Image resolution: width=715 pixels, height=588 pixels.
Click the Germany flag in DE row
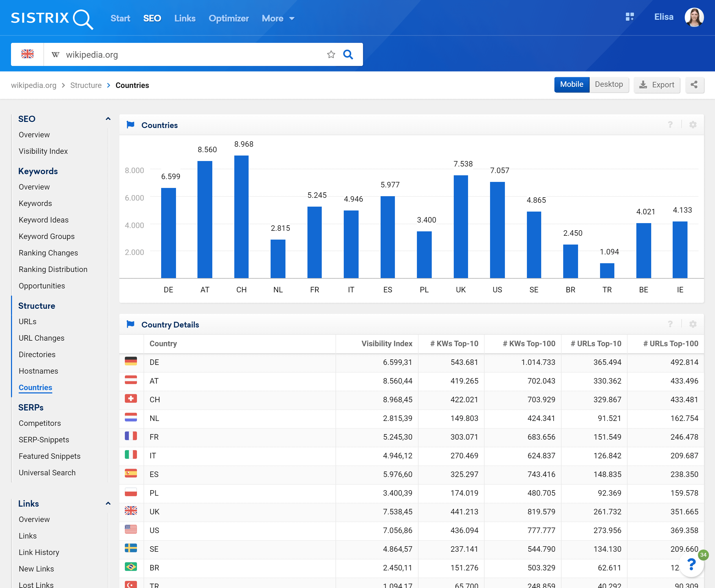click(x=131, y=361)
